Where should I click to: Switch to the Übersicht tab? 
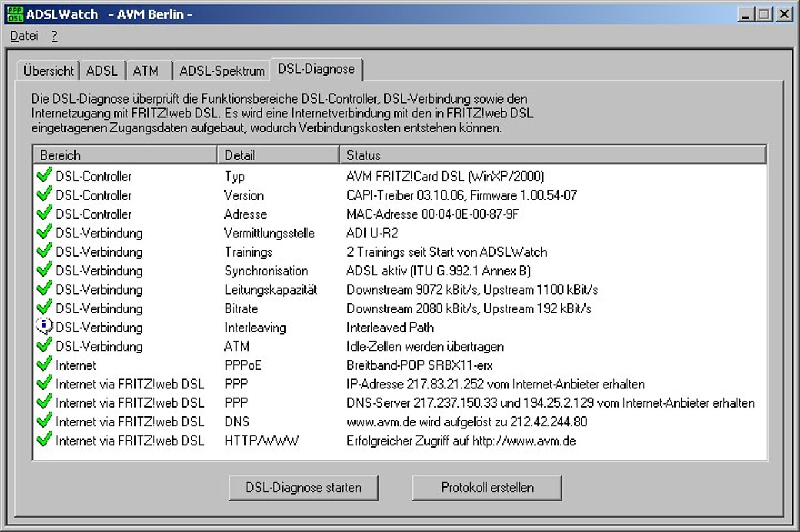coord(48,71)
